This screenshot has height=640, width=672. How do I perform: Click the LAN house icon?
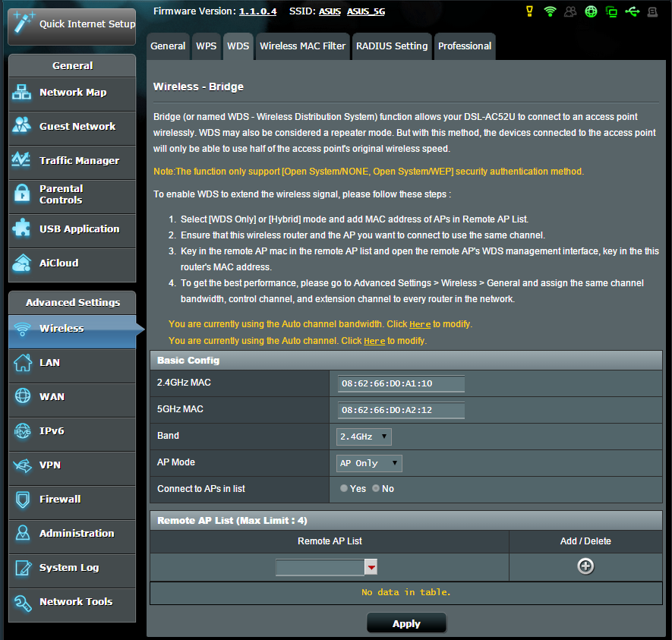[23, 362]
